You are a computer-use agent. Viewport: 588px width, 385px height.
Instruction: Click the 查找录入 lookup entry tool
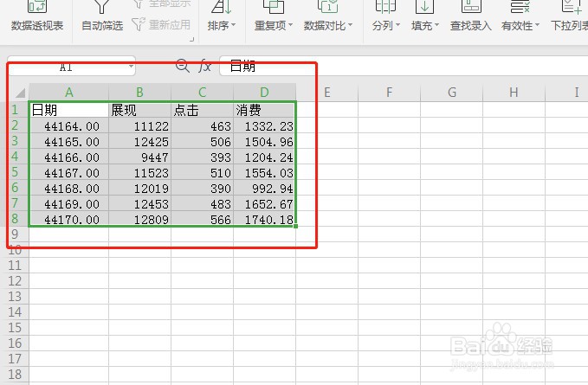pos(470,16)
